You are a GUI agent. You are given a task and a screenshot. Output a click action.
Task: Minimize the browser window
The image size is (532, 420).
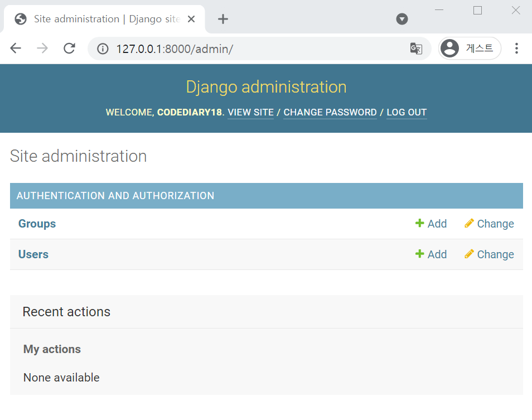point(439,10)
